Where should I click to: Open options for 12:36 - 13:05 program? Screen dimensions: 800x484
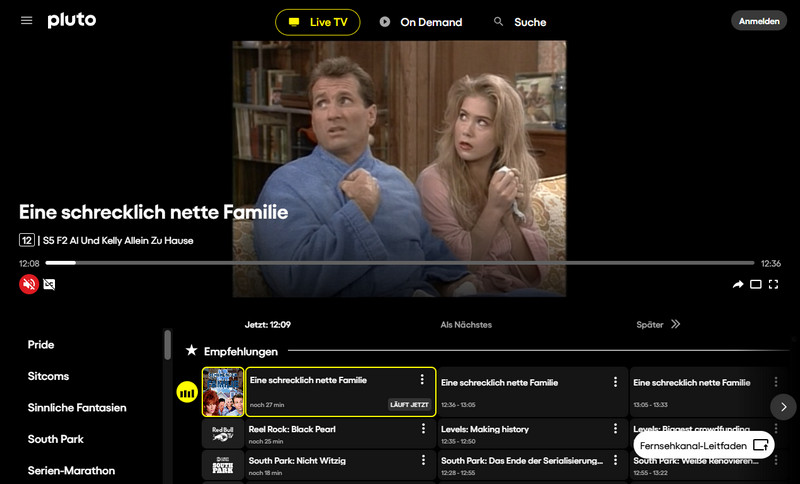pos(615,382)
